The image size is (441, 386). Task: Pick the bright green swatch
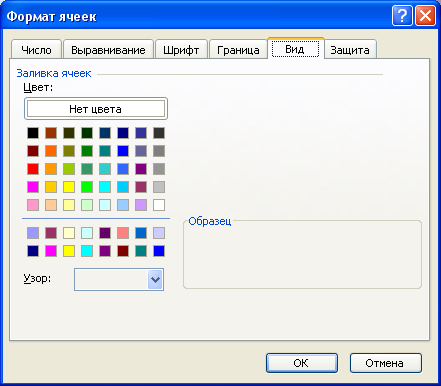tap(87, 187)
